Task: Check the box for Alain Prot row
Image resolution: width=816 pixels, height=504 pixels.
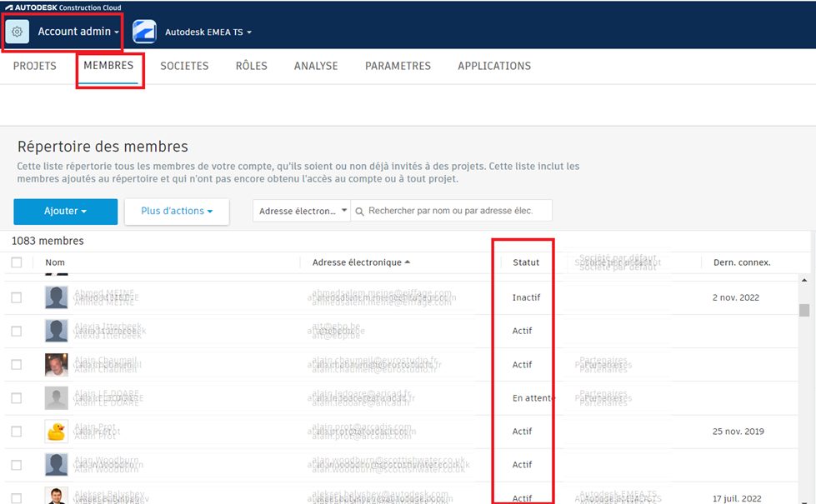Action: click(17, 432)
